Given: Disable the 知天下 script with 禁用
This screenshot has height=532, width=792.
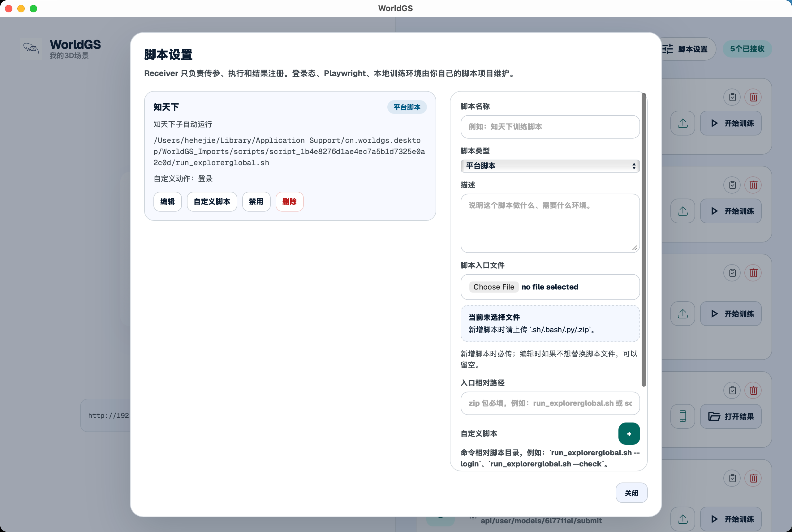Looking at the screenshot, I should tap(256, 202).
